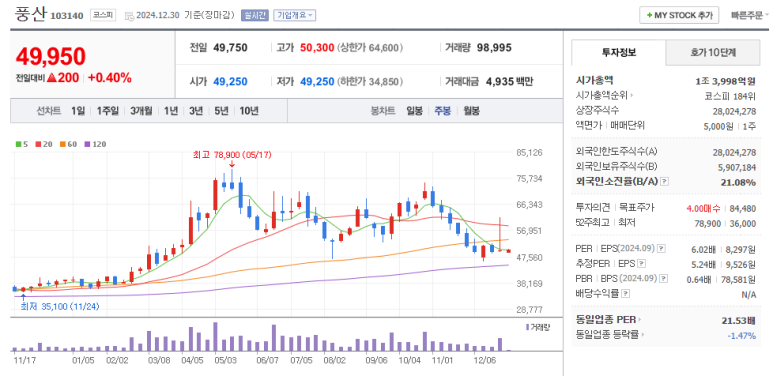Click the help icon beside PER EPS(2024.09)
Viewport: 773px width, 376px height.
(661, 248)
